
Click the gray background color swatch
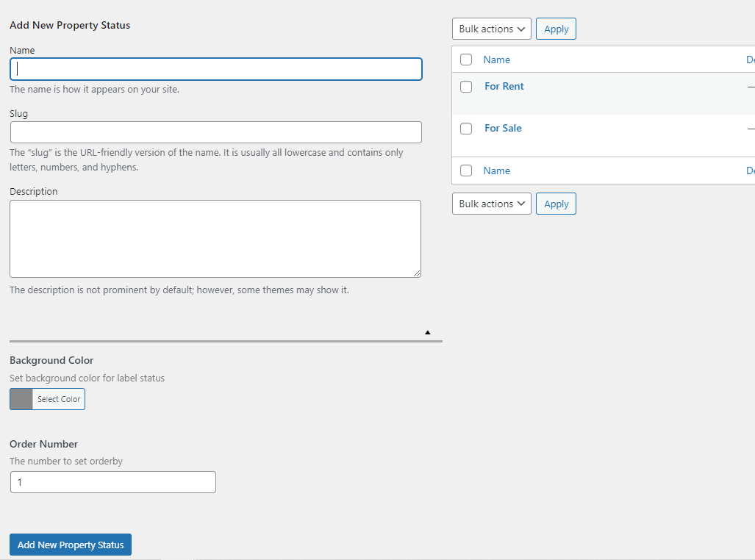tap(21, 399)
